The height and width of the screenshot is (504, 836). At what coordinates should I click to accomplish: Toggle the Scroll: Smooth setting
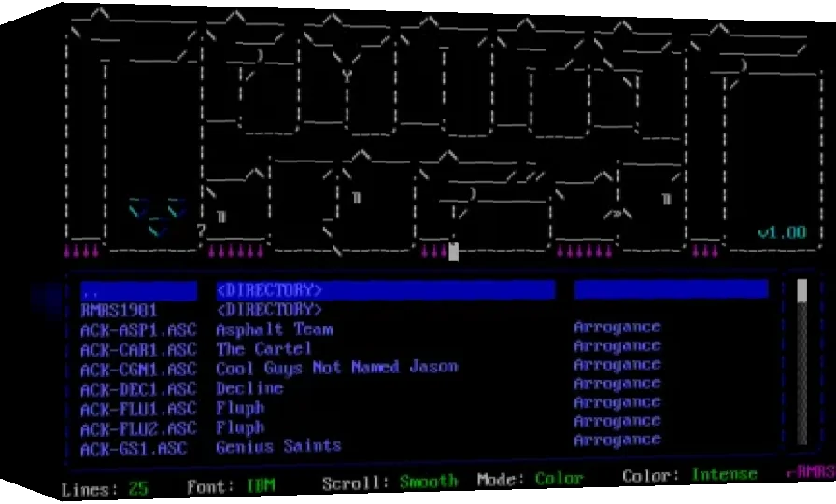click(x=390, y=483)
